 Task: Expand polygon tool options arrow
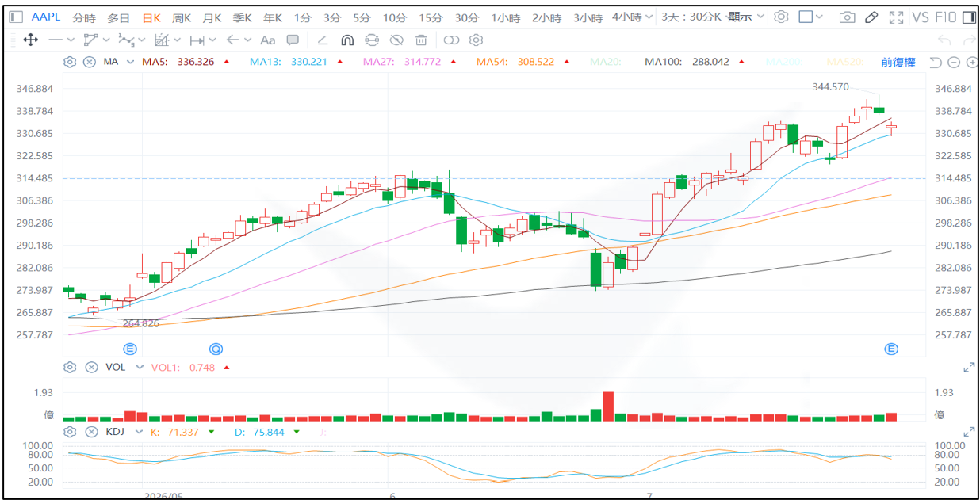(106, 40)
